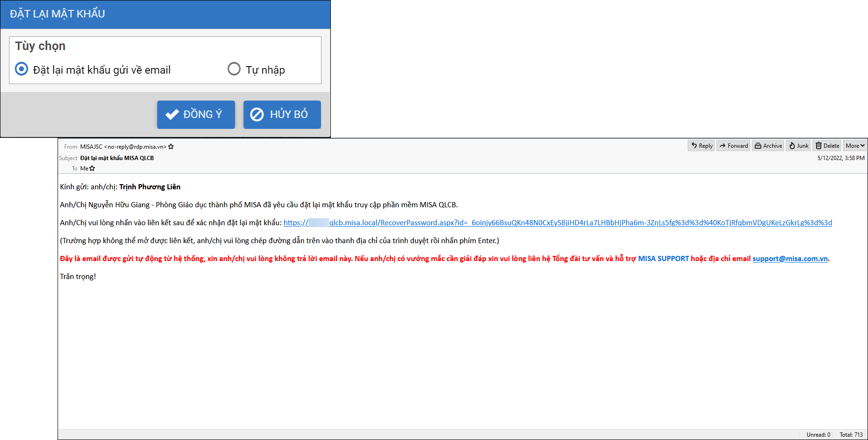
Task: Star the sender MISAJSC contact
Action: point(171,147)
